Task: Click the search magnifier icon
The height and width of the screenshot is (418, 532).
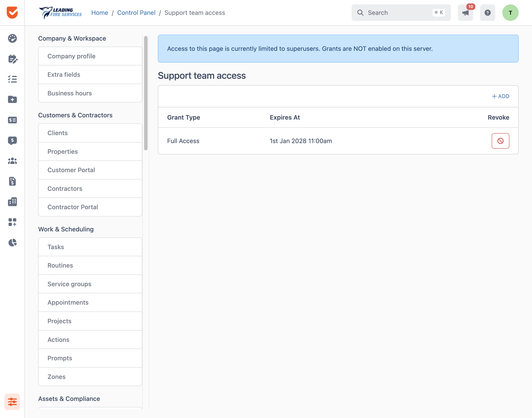Action: coord(360,13)
